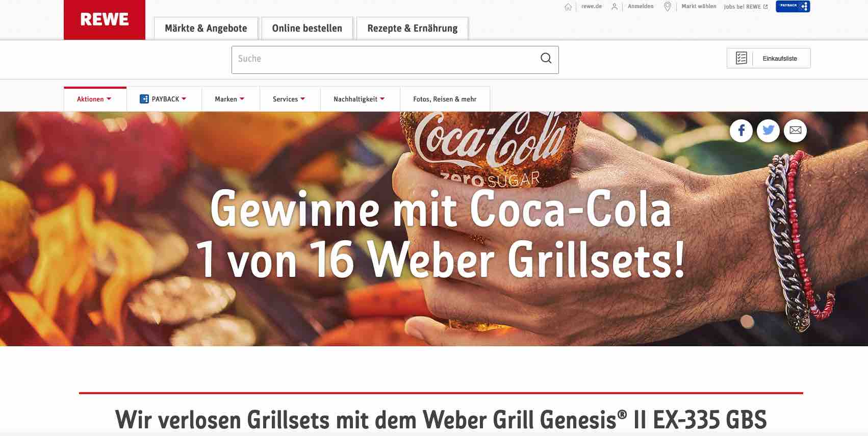Image resolution: width=868 pixels, height=436 pixels.
Task: Open the Nachhaltigkeit dropdown
Action: (x=360, y=99)
